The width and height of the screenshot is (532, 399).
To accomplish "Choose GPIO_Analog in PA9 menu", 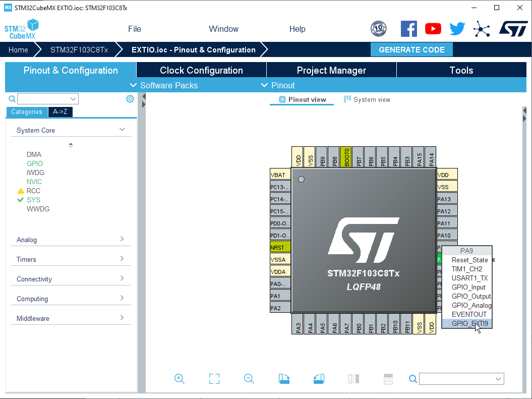I will click(467, 305).
